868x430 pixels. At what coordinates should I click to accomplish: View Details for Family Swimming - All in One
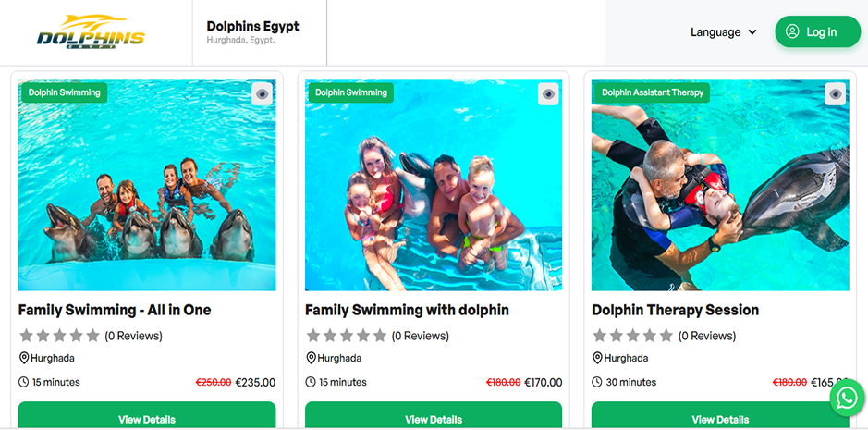pos(147,418)
